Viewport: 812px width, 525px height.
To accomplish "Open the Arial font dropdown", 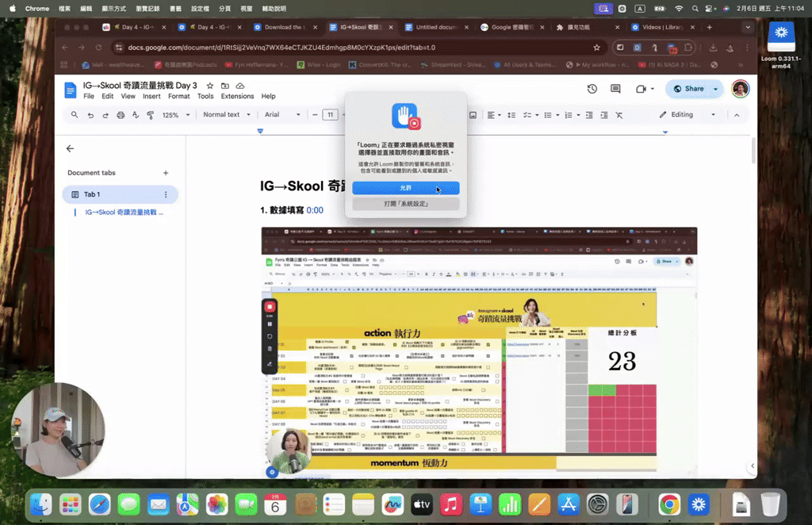I will click(282, 115).
